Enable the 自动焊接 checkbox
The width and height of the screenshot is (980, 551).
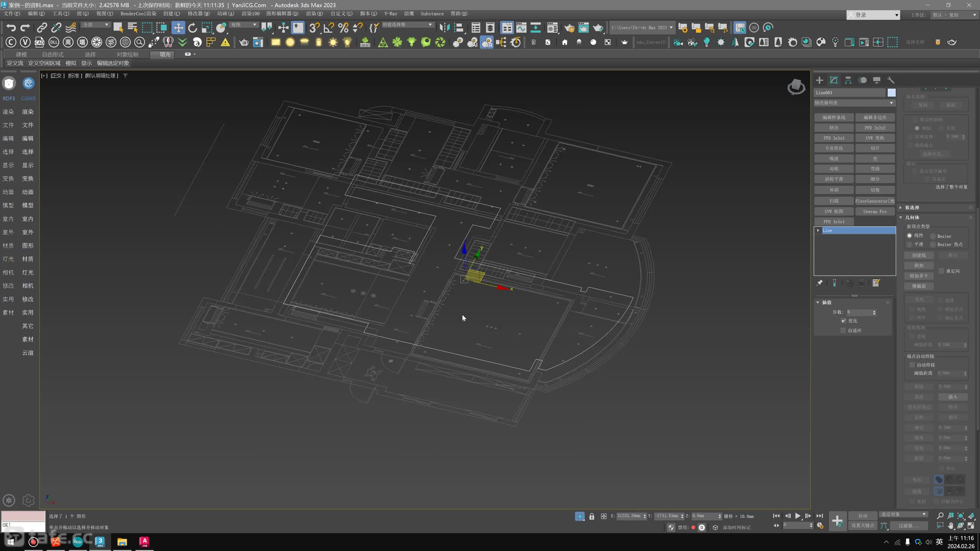tap(912, 365)
